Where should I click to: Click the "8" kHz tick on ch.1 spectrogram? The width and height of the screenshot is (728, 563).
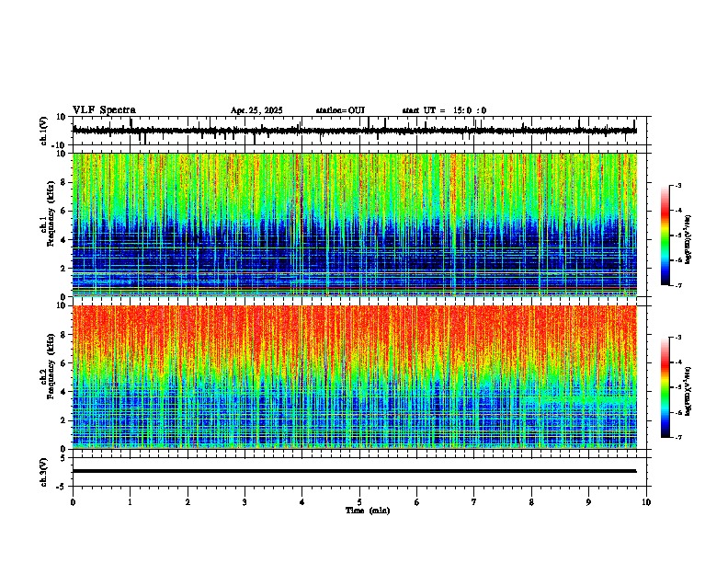click(63, 182)
